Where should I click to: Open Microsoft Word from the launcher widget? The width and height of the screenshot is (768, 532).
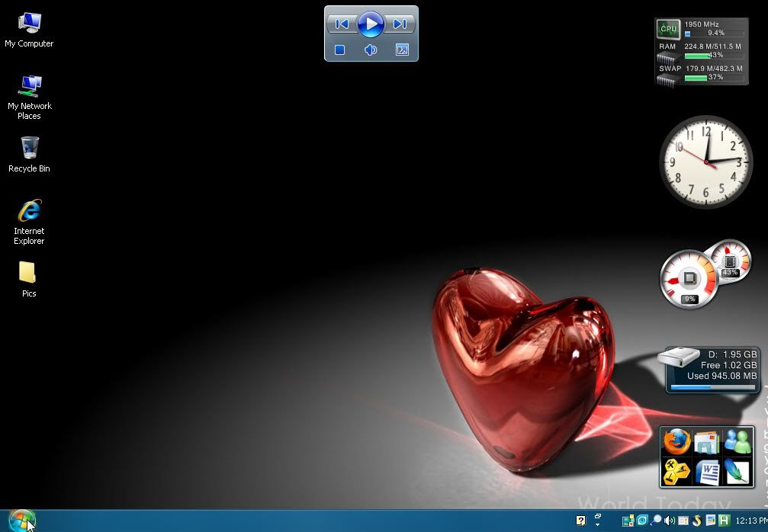pyautogui.click(x=707, y=472)
